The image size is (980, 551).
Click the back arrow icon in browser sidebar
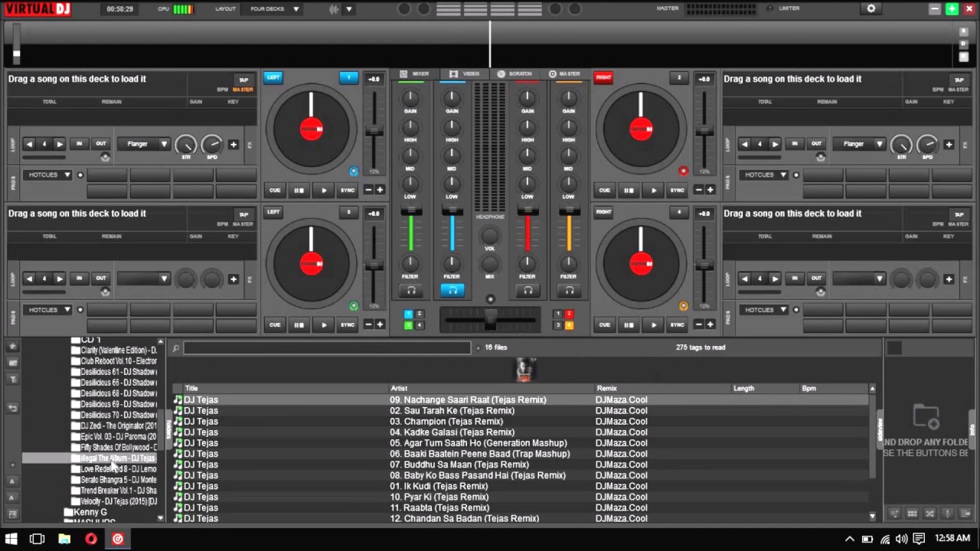(12, 408)
